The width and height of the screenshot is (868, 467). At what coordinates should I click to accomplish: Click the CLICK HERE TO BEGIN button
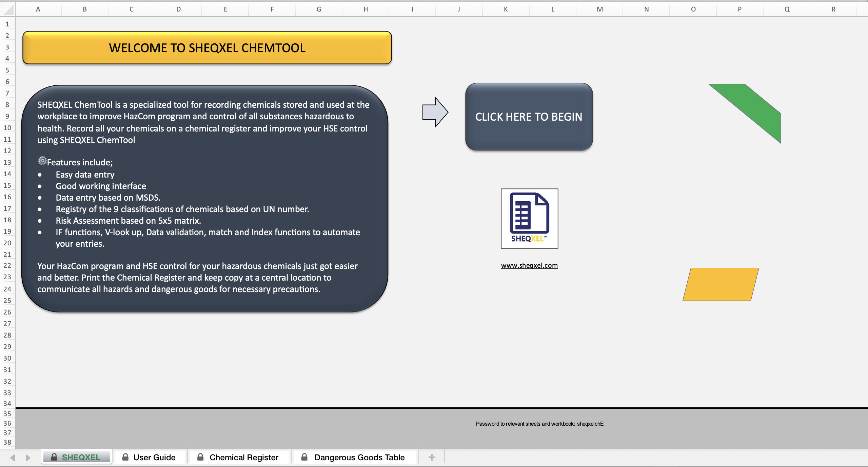[529, 117]
